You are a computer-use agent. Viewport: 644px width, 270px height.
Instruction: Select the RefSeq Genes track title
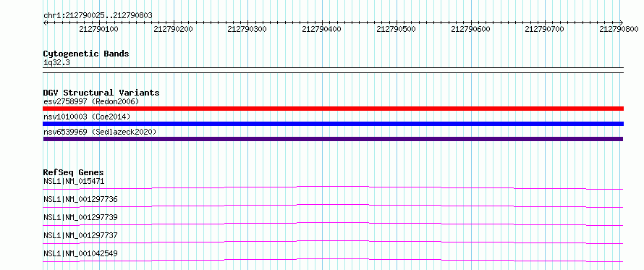(74, 172)
